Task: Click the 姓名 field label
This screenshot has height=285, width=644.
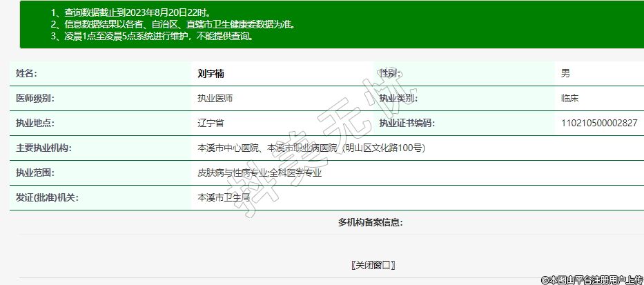Action: pyautogui.click(x=26, y=73)
